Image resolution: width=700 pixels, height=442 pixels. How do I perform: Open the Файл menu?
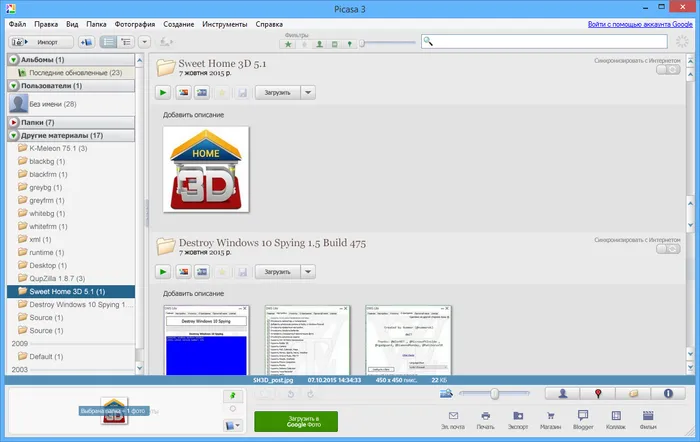[x=17, y=24]
